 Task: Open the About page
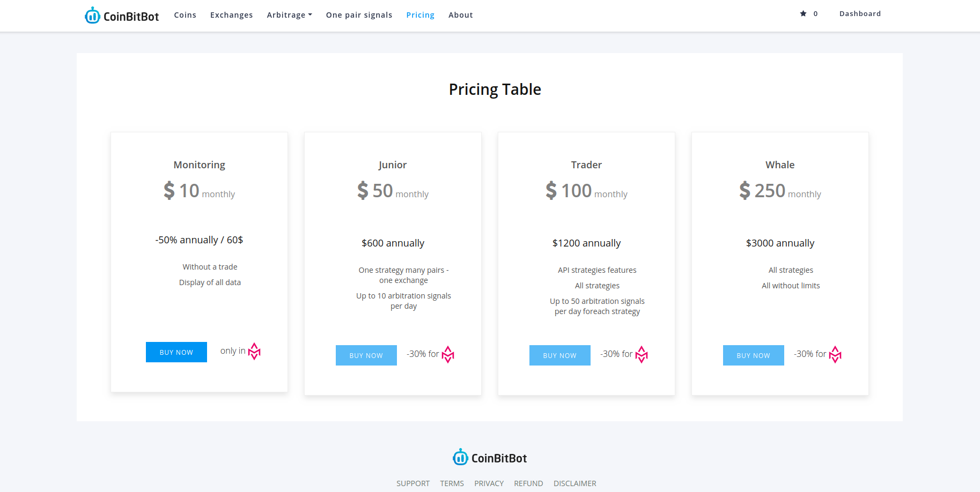[460, 15]
